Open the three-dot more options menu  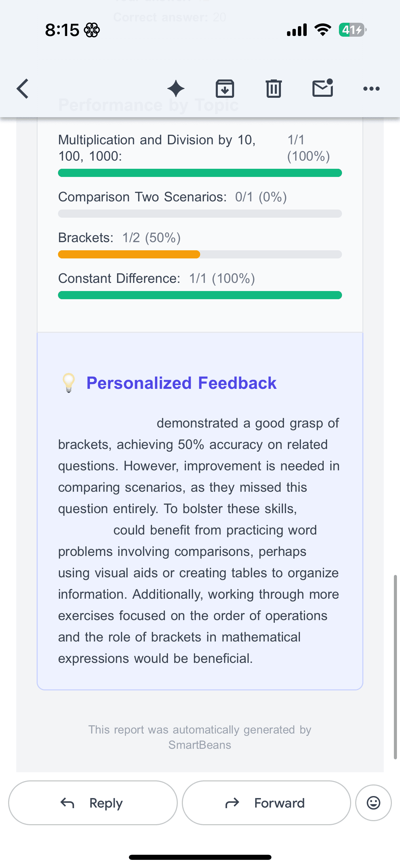371,89
